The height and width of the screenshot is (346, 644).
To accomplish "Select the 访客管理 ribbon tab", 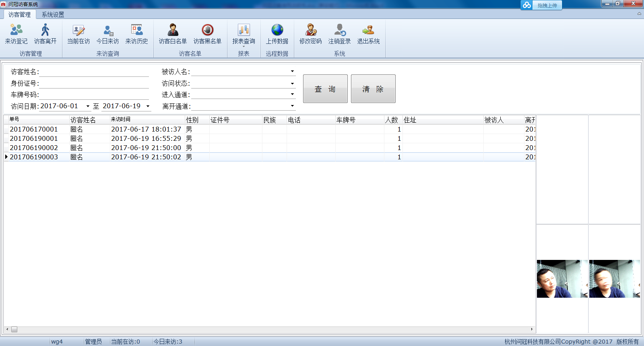I will pos(19,14).
